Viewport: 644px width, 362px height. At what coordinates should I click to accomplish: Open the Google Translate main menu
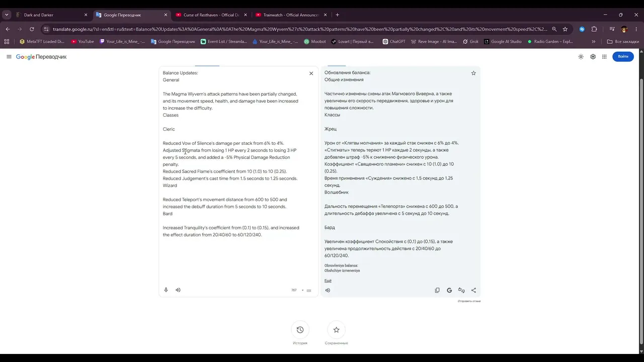click(9, 57)
